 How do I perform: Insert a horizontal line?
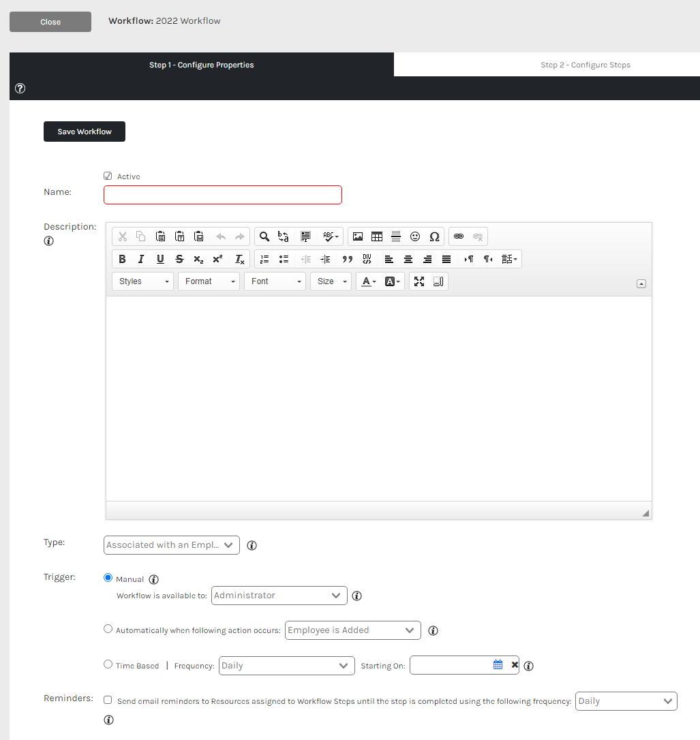(396, 236)
